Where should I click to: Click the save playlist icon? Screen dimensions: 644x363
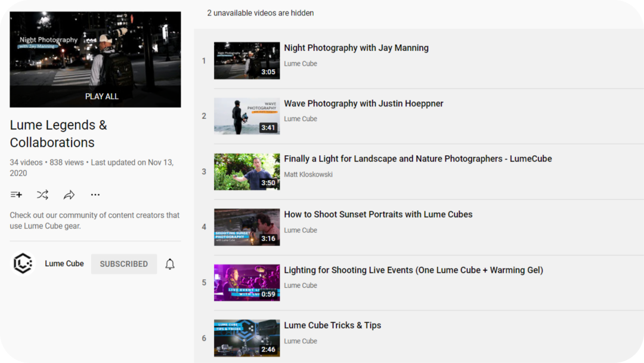(x=17, y=195)
